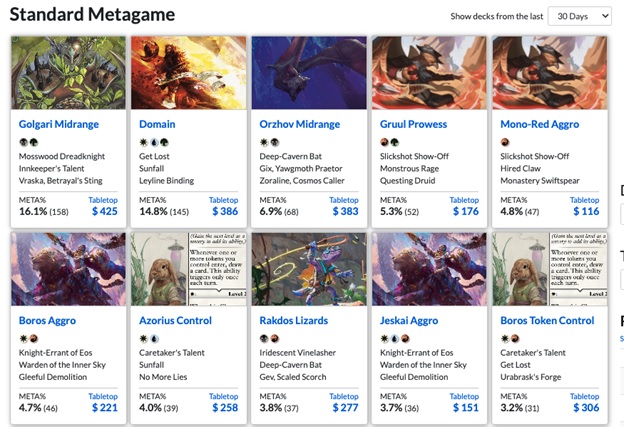Image resolution: width=624 pixels, height=427 pixels.
Task: Click the Mono-Red Aggro deck artwork
Action: pyautogui.click(x=549, y=72)
